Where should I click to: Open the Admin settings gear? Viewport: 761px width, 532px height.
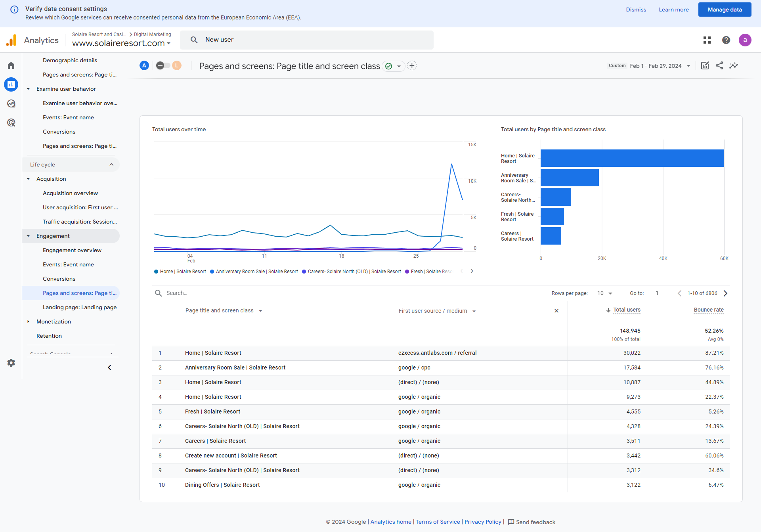[x=11, y=363]
